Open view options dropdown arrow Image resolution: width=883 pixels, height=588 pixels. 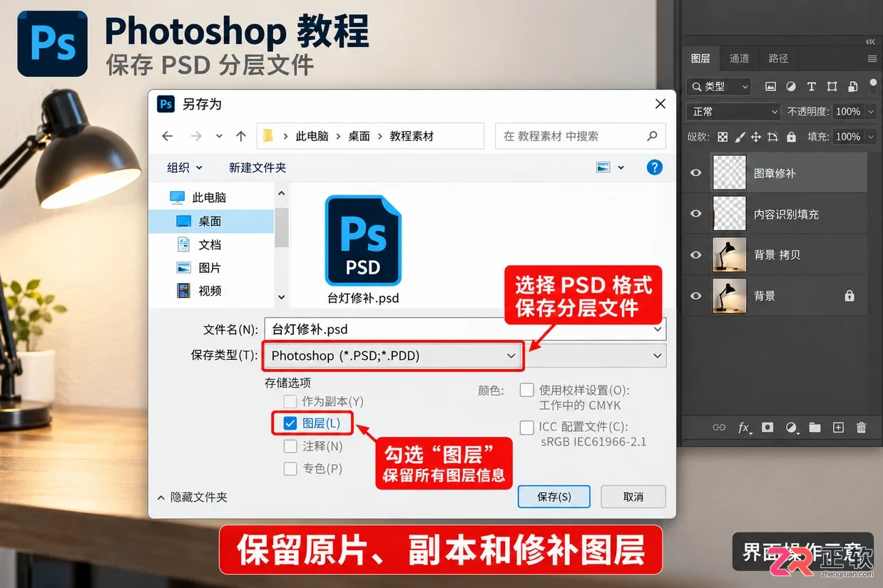[x=621, y=167]
